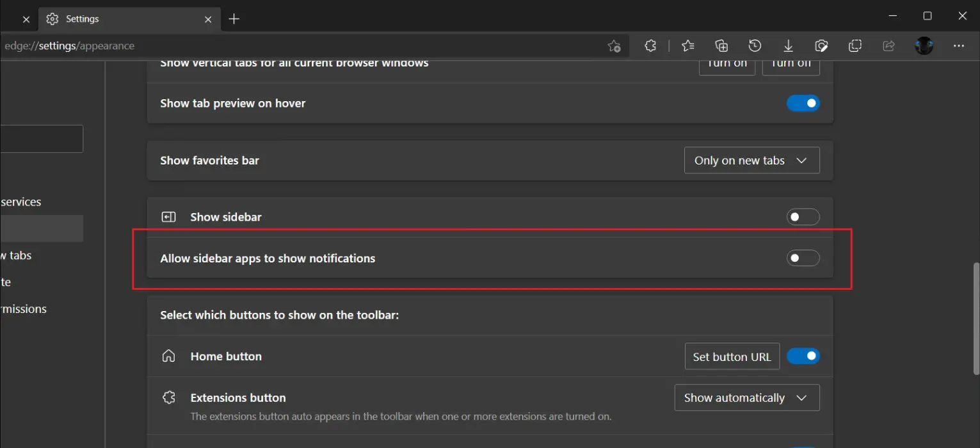Open the Favorites list icon

[x=688, y=46]
